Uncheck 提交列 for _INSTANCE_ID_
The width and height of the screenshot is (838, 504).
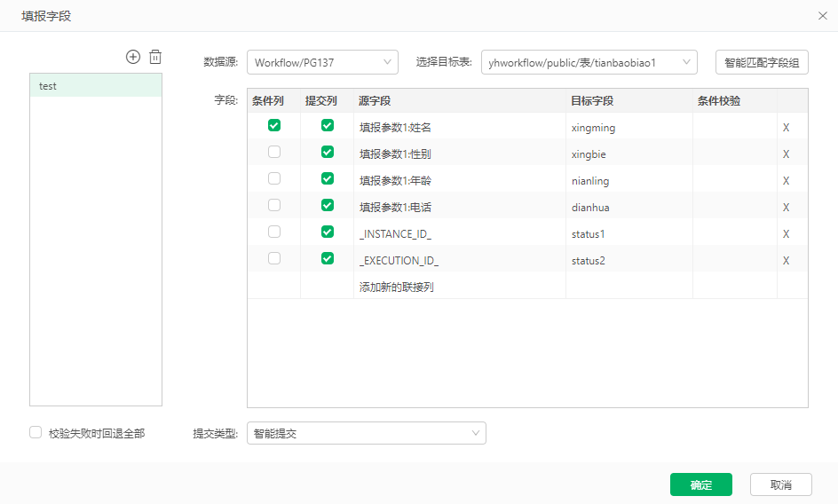point(328,232)
